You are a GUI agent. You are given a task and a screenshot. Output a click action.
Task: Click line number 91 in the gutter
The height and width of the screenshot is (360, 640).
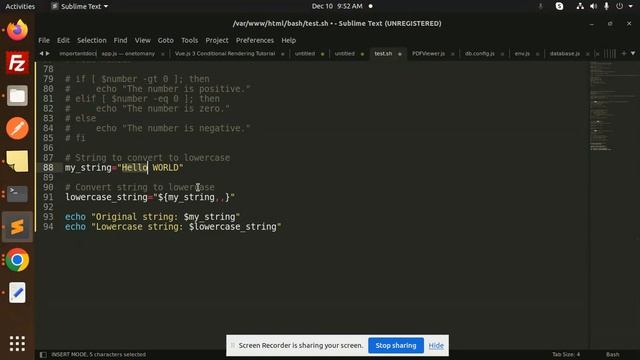48,197
